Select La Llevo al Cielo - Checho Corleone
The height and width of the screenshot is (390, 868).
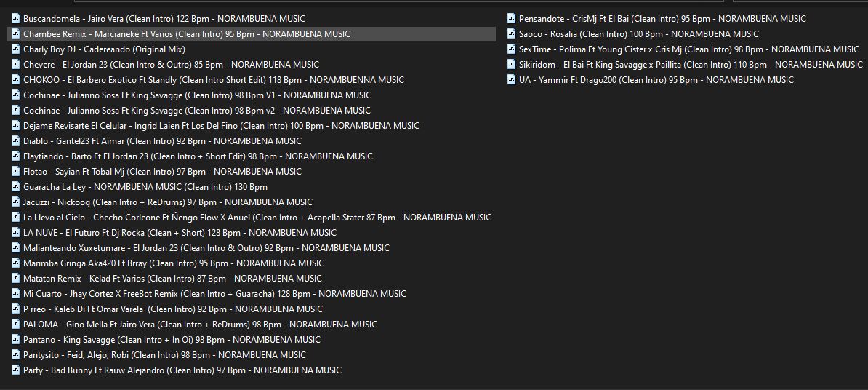click(257, 217)
